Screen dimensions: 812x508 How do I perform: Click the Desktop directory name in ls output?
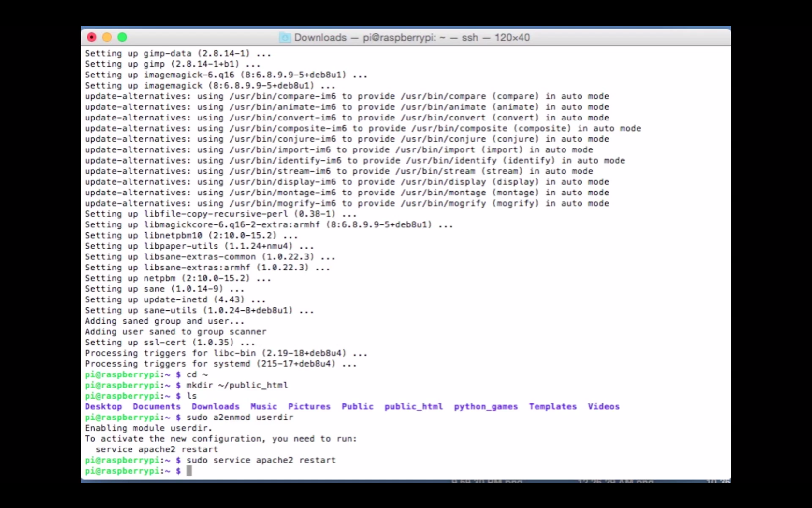coord(103,406)
